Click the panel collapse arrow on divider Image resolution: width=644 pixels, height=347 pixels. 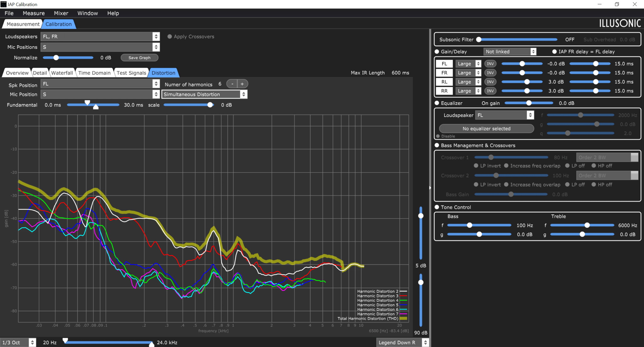click(x=430, y=188)
